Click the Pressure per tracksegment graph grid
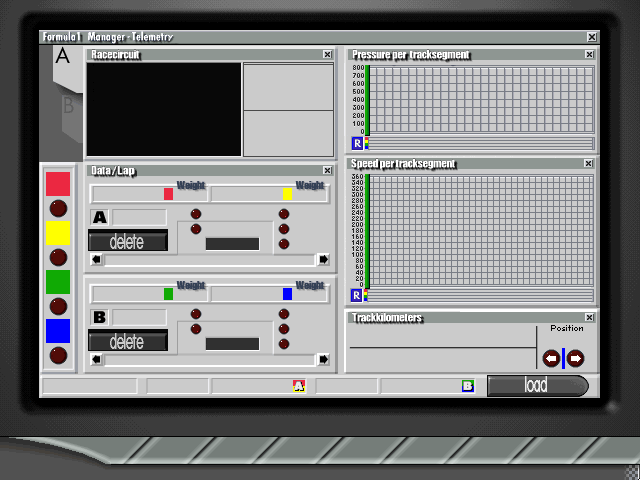The image size is (640, 480). (x=482, y=100)
